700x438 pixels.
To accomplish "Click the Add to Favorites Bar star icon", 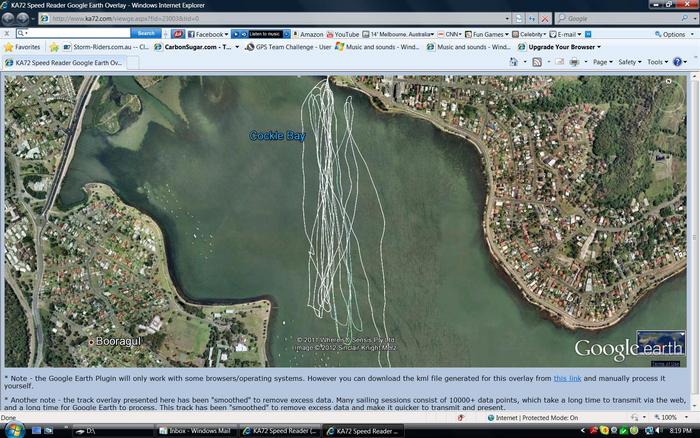I will click(54, 47).
